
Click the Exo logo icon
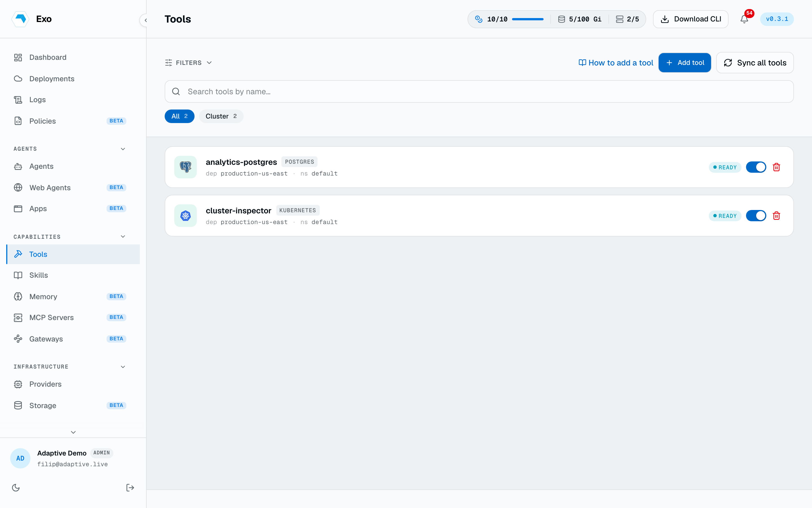[x=21, y=19]
